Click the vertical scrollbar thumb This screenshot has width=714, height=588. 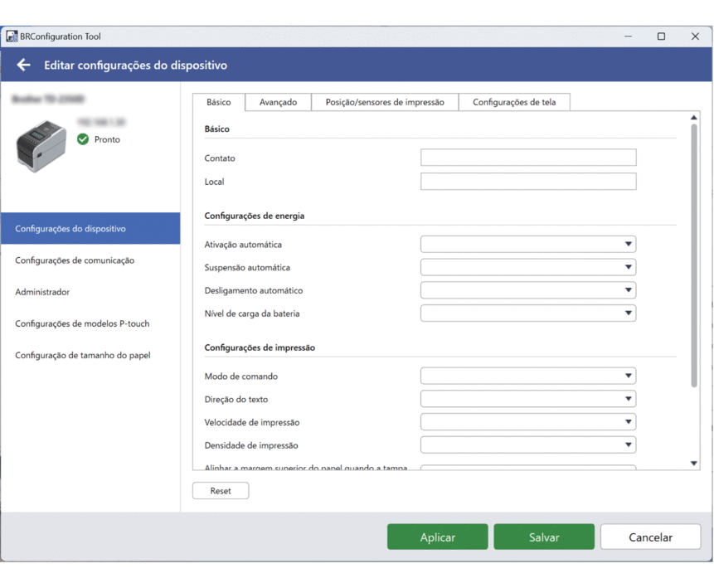pos(694,255)
